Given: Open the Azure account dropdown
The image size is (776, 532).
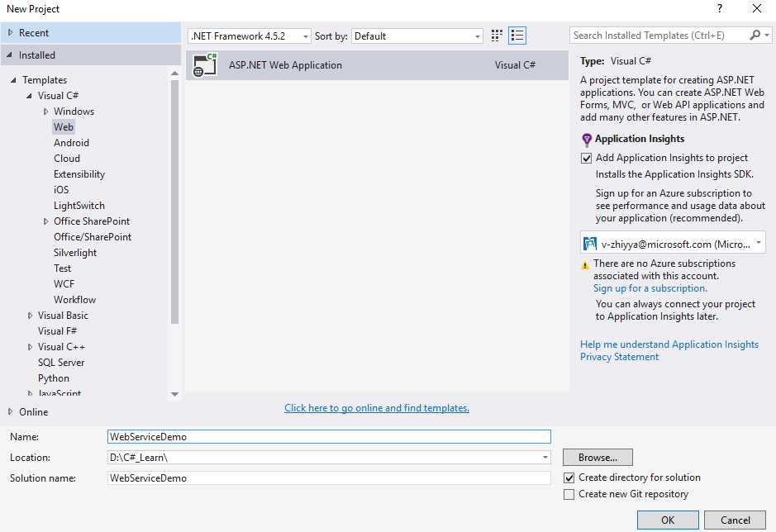Looking at the screenshot, I should pos(673,244).
